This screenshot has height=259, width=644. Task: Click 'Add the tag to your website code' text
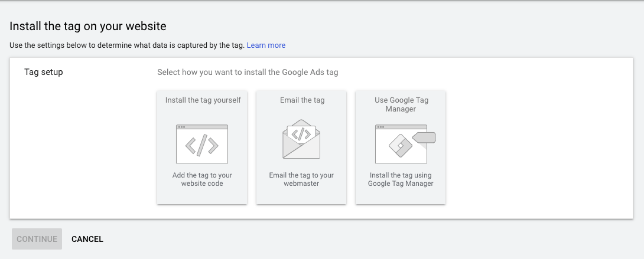click(202, 179)
